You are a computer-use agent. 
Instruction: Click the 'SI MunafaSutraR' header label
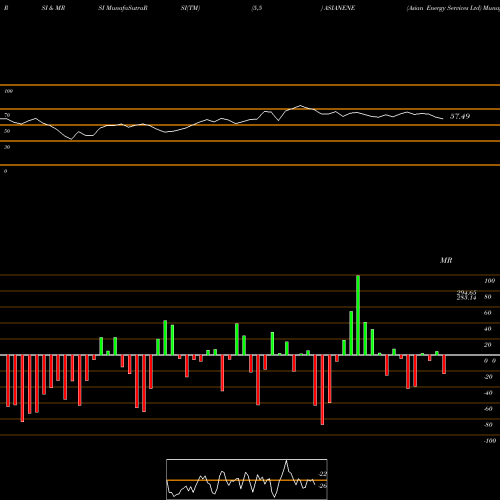pyautogui.click(x=123, y=8)
